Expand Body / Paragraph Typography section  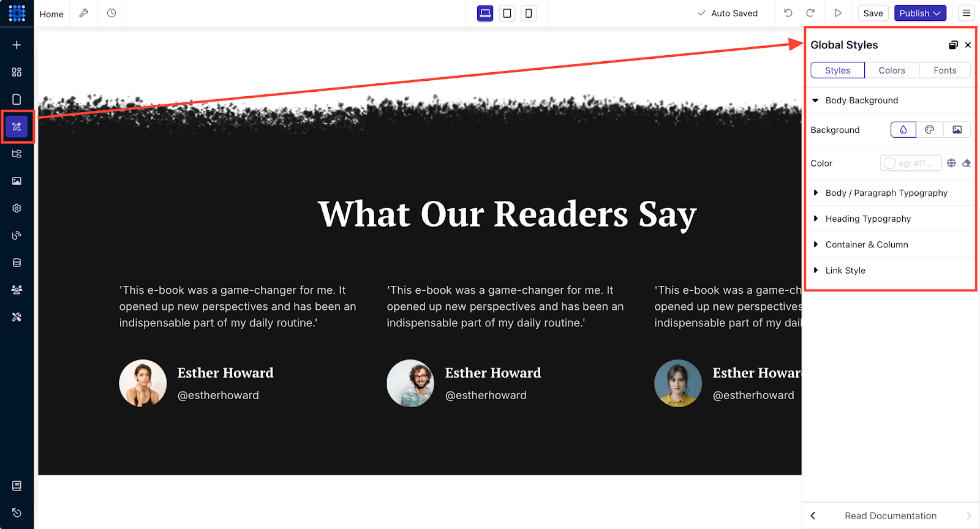coord(891,193)
